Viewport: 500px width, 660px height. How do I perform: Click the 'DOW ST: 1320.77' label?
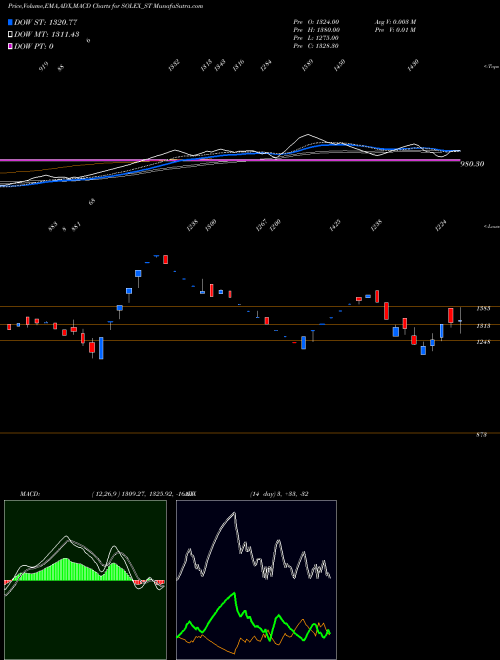tap(46, 22)
